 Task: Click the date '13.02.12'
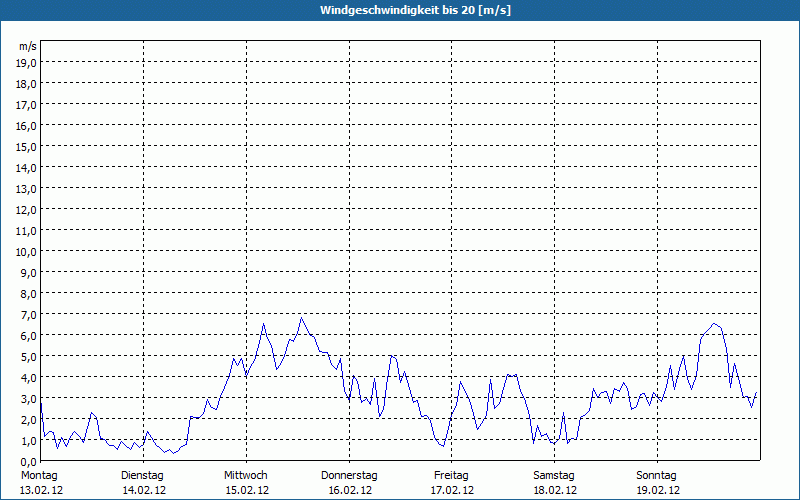pyautogui.click(x=41, y=490)
